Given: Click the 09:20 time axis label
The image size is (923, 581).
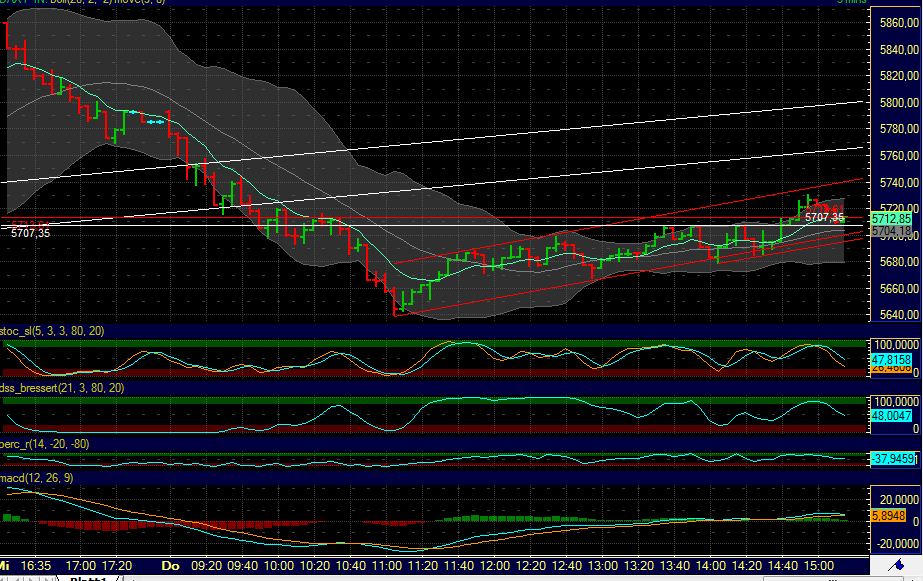Looking at the screenshot, I should coord(207,566).
